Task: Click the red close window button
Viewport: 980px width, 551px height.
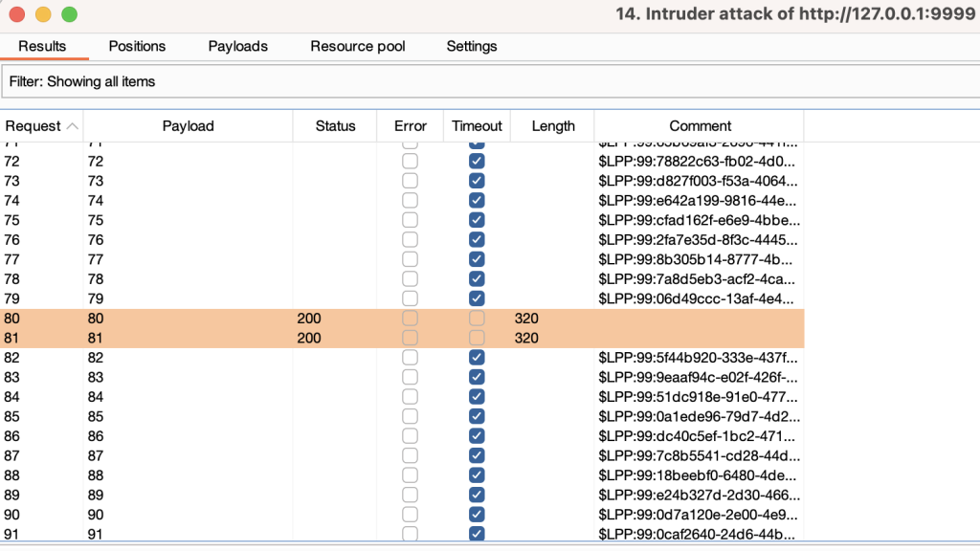Action: (16, 14)
